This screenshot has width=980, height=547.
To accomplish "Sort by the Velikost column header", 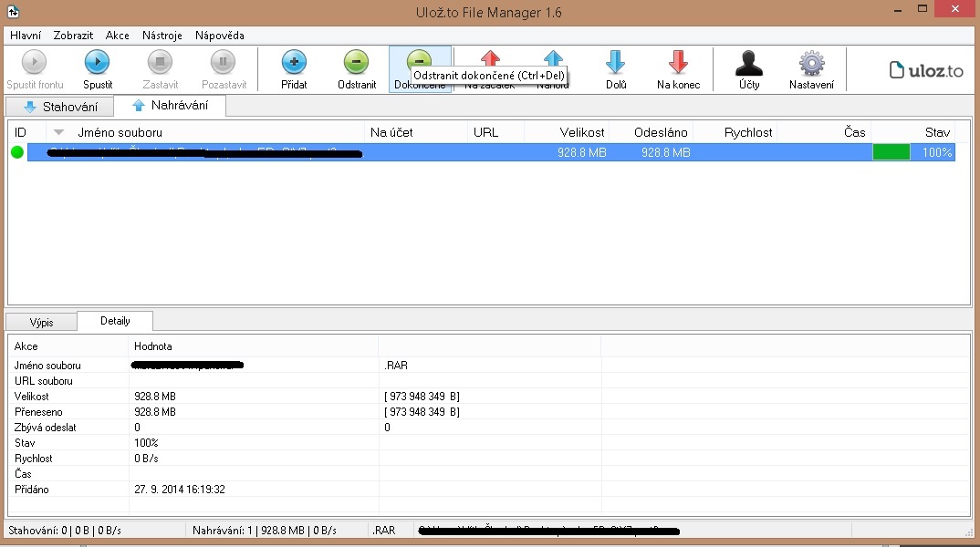I will point(582,132).
